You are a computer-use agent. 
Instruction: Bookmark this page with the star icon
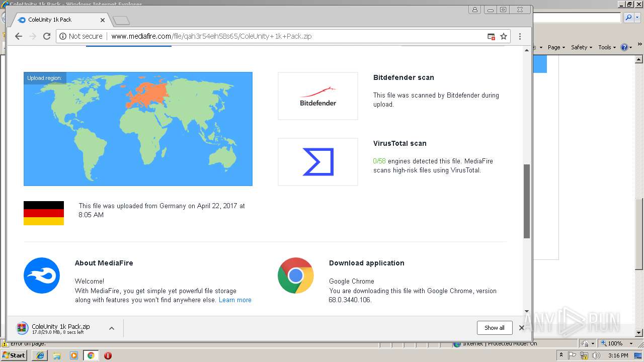coord(503,36)
